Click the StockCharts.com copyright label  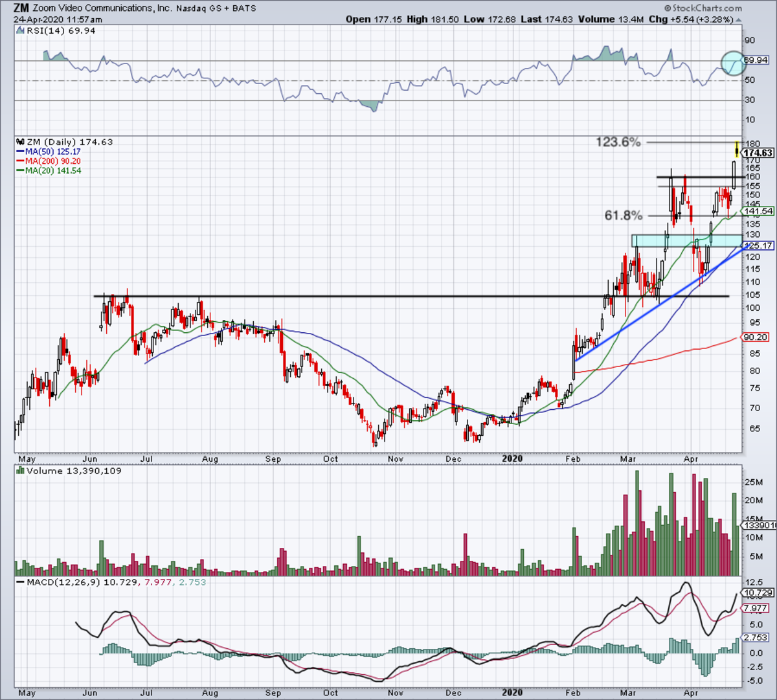(702, 8)
